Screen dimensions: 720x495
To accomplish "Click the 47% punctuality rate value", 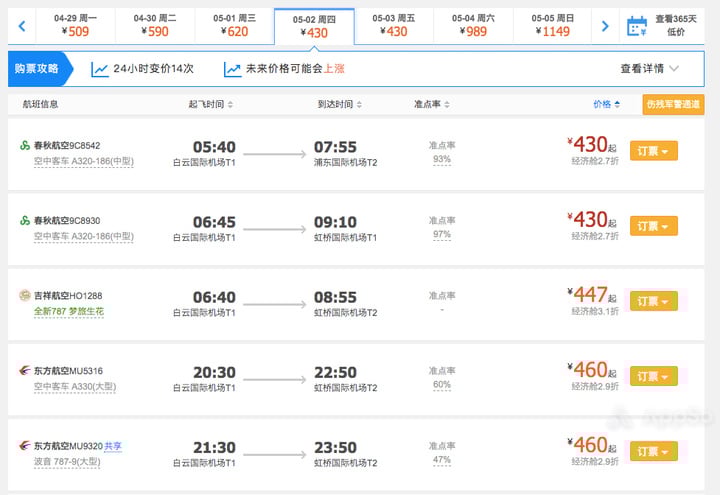I will click(x=442, y=460).
